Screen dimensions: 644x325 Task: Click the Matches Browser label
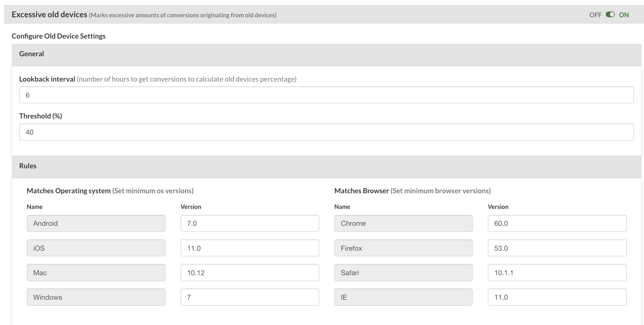362,191
